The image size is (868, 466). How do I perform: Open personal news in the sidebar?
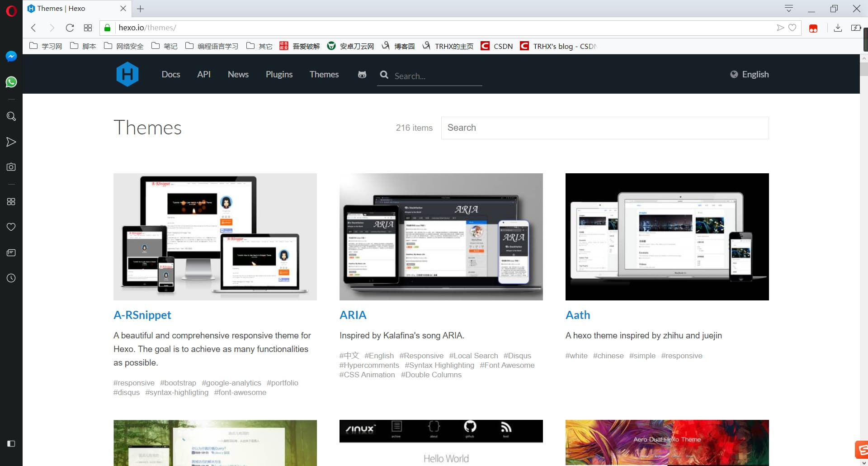coord(11,252)
